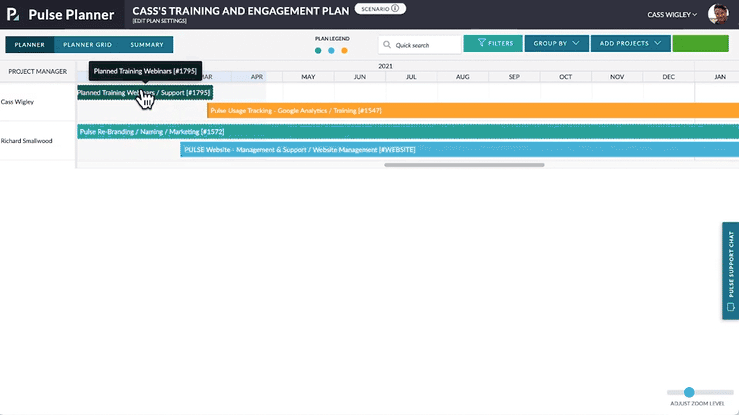Viewport: 739px width, 415px height.
Task: Click the Project Manager column header
Action: (38, 72)
